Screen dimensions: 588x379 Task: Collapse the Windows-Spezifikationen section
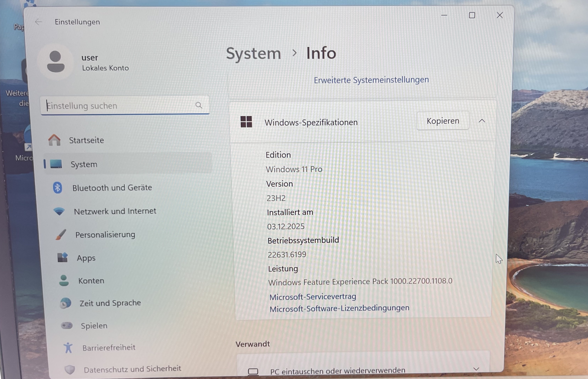point(482,121)
